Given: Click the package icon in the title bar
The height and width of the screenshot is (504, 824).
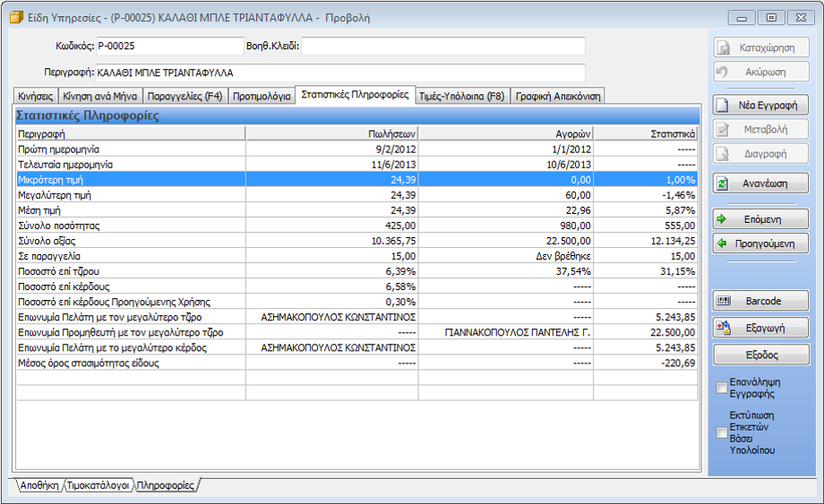Looking at the screenshot, I should [x=15, y=17].
